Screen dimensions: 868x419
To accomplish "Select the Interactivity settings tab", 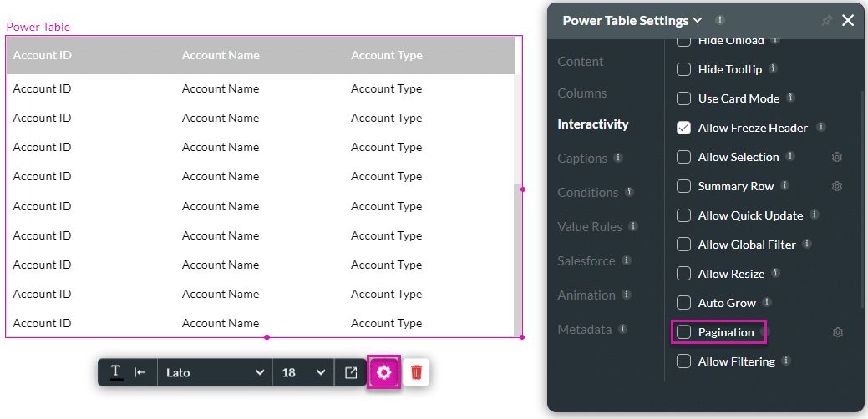I will (593, 124).
